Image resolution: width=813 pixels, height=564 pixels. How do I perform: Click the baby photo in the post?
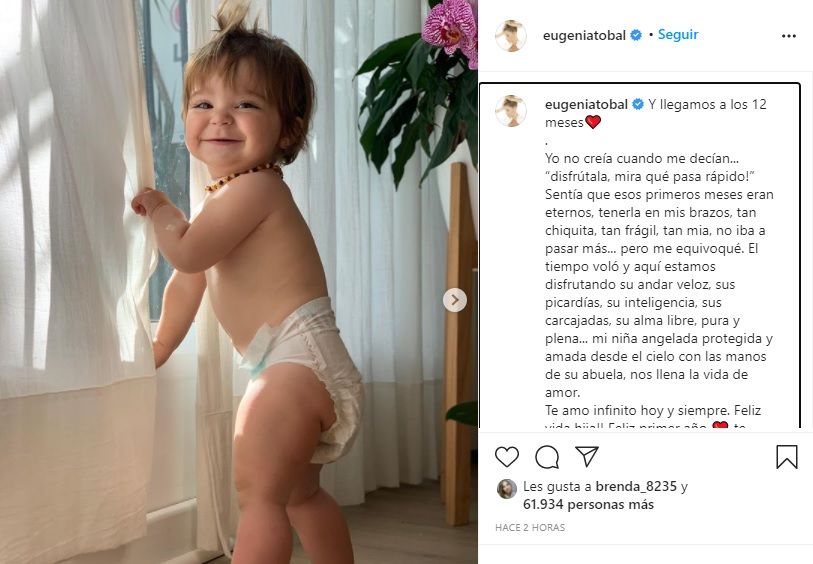[239, 282]
